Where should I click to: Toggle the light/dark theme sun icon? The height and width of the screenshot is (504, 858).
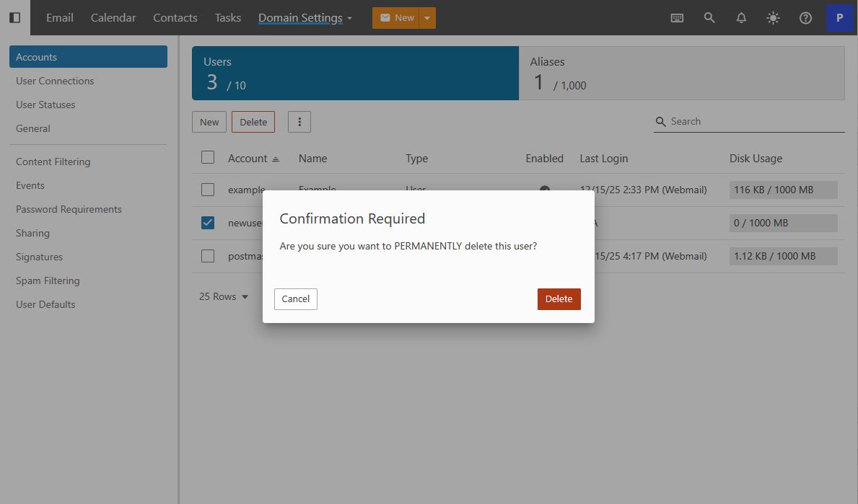tap(773, 18)
